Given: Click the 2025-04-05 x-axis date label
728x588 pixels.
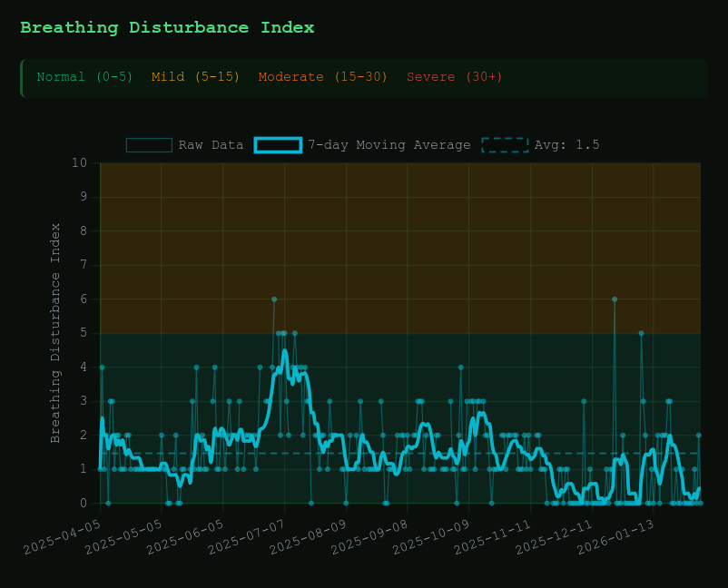Looking at the screenshot, I should 64,535.
